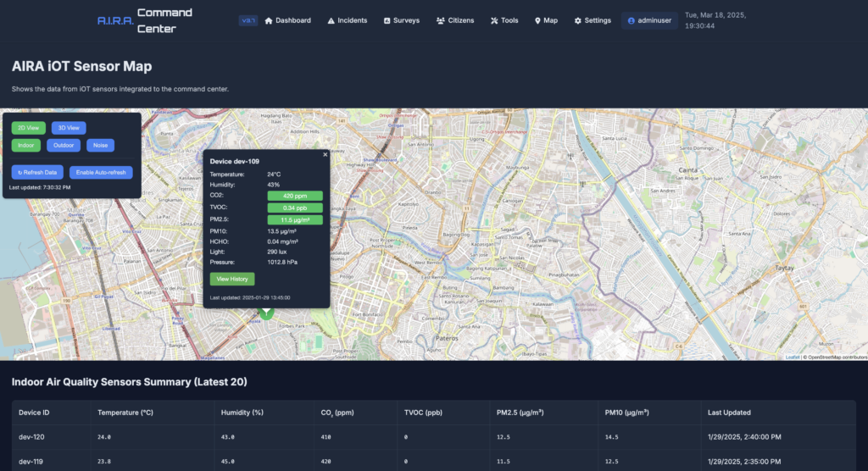This screenshot has width=868, height=471.
Task: Click the Taytay label on the map
Action: point(784,268)
